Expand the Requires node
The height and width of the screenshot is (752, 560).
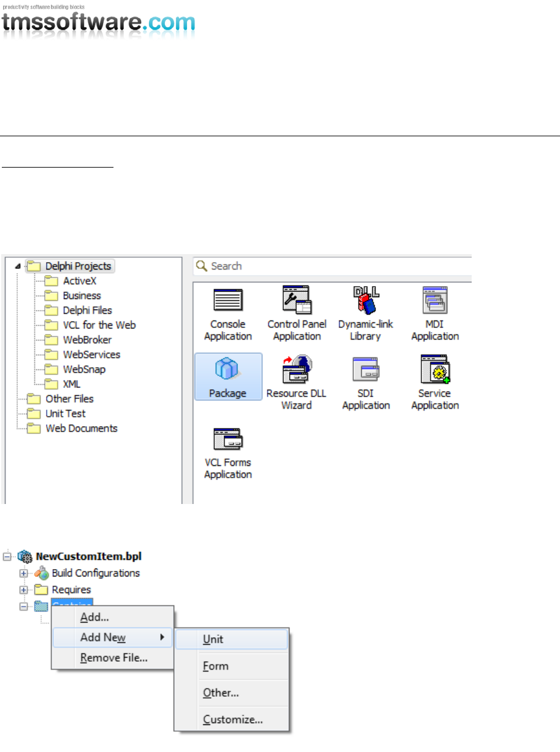24,590
